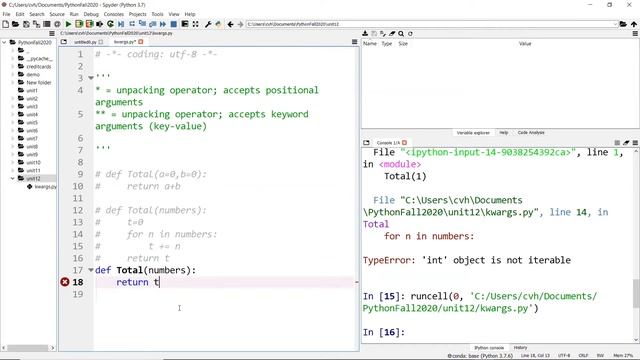This screenshot has height=360, width=640.
Task: Browse editor tabs button
Action: point(64,42)
